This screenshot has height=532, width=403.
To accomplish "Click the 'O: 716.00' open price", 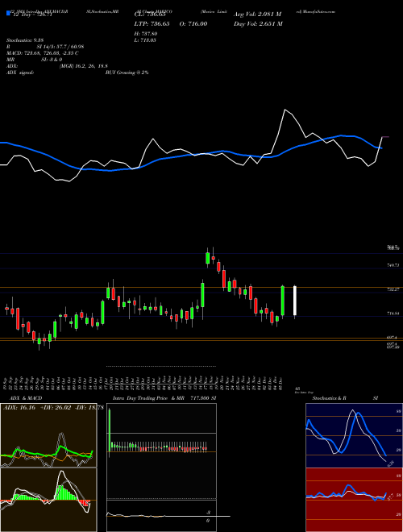I will (193, 23).
